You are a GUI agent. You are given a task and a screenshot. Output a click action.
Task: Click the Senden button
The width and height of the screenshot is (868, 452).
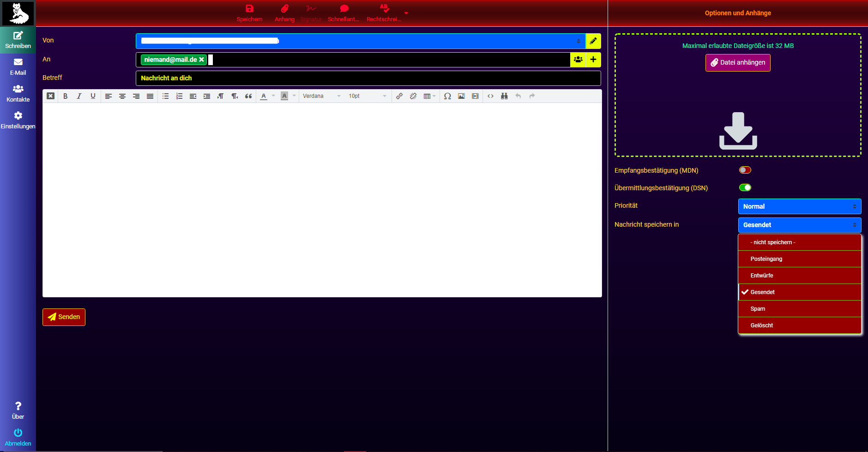coord(64,317)
